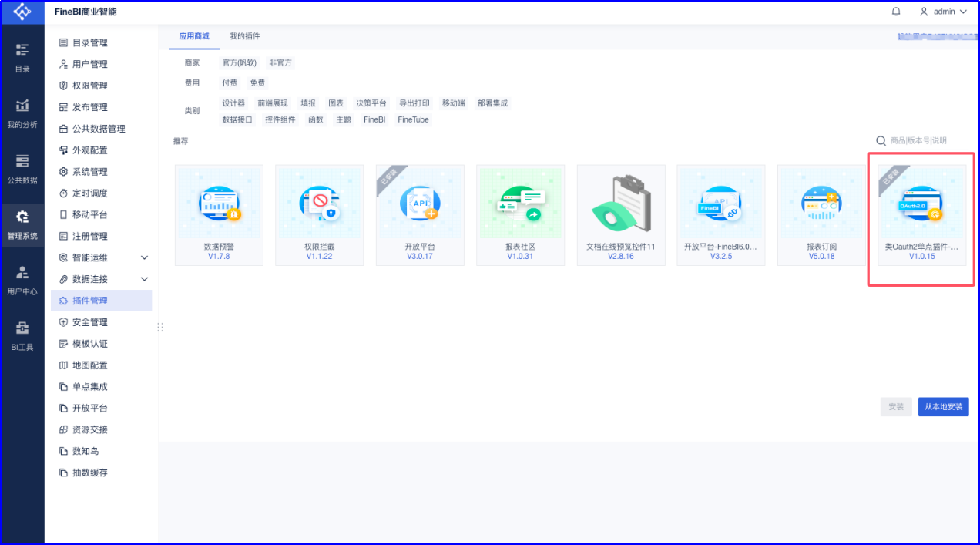Choose the 导出打印 category
This screenshot has width=980, height=545.
[x=414, y=103]
